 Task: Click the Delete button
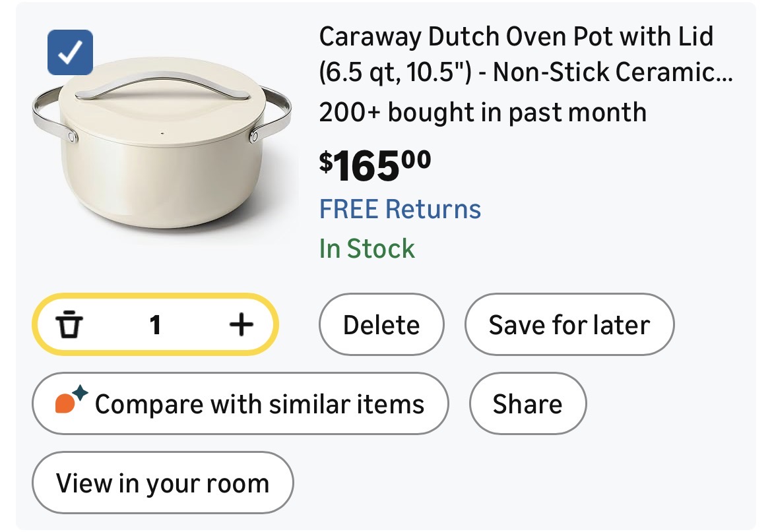point(381,325)
